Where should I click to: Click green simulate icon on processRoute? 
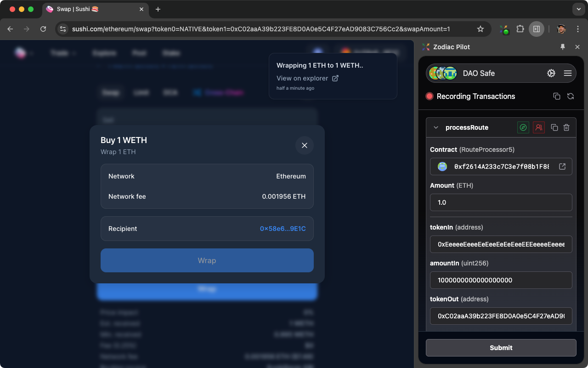coord(523,127)
